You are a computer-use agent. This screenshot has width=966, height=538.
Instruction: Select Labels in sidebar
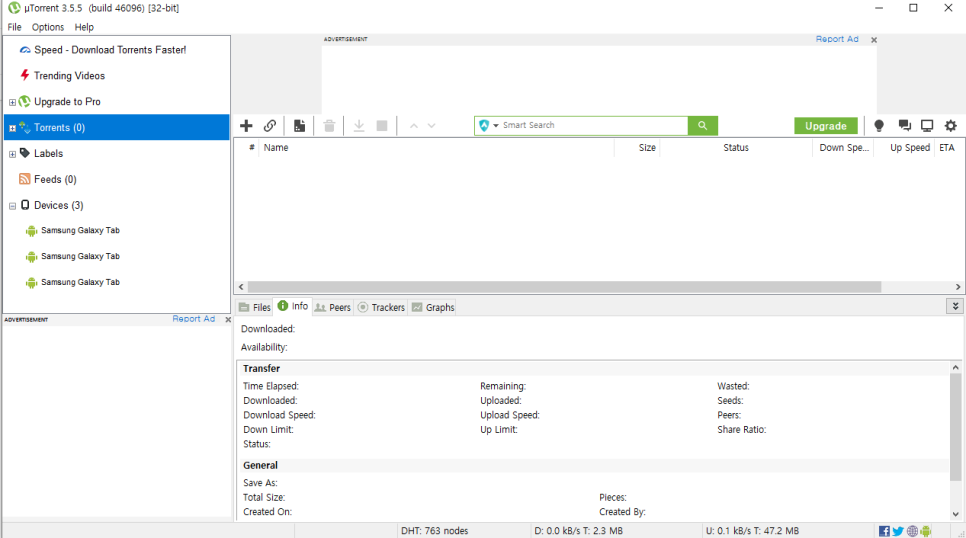point(48,153)
